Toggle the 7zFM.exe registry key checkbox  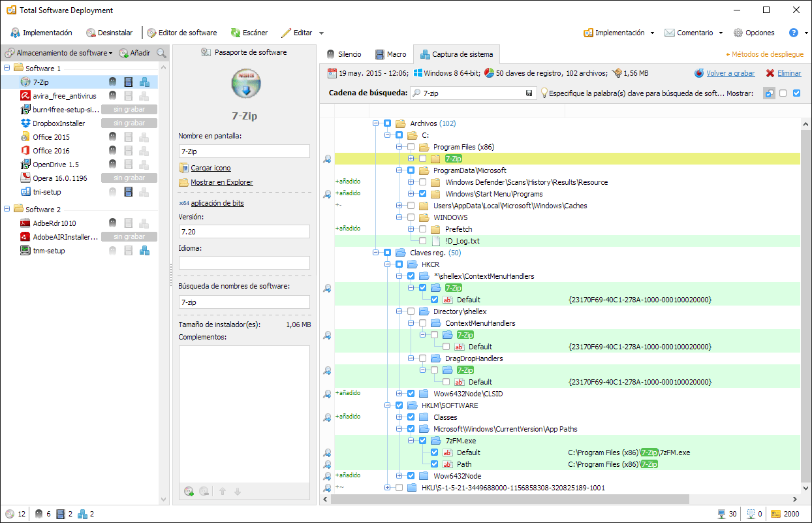[423, 441]
